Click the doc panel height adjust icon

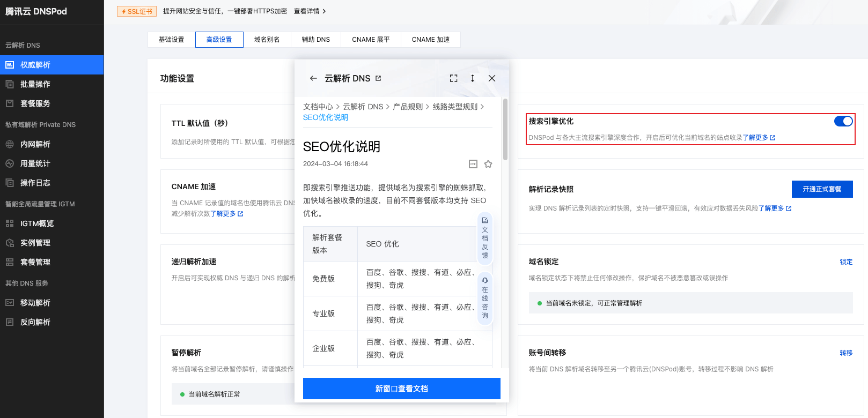coord(473,78)
